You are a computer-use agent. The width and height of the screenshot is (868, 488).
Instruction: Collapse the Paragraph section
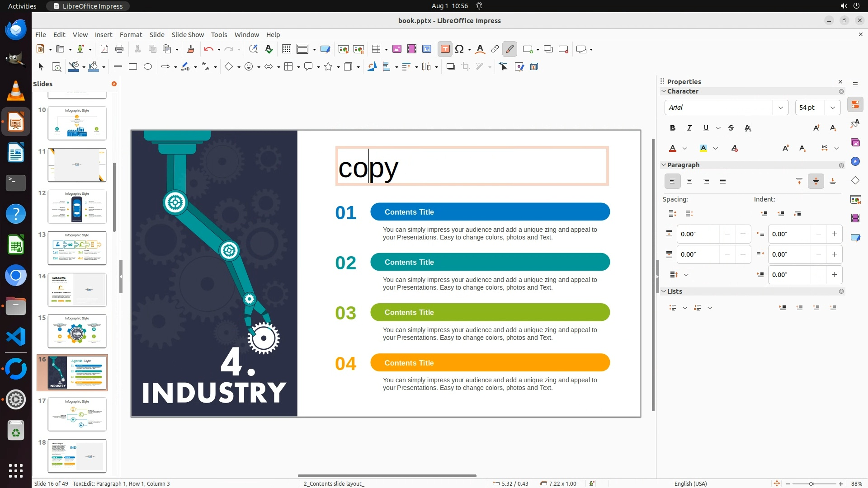(664, 165)
